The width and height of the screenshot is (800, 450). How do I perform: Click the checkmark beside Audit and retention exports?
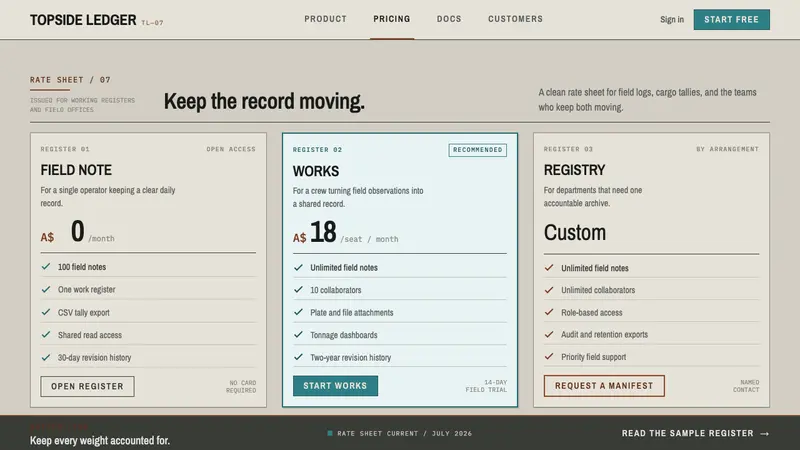549,334
